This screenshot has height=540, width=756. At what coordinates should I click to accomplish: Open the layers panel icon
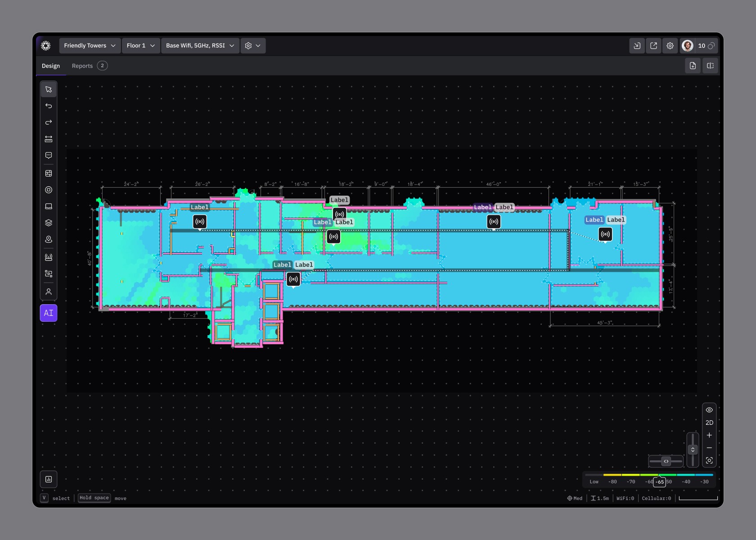(49, 223)
